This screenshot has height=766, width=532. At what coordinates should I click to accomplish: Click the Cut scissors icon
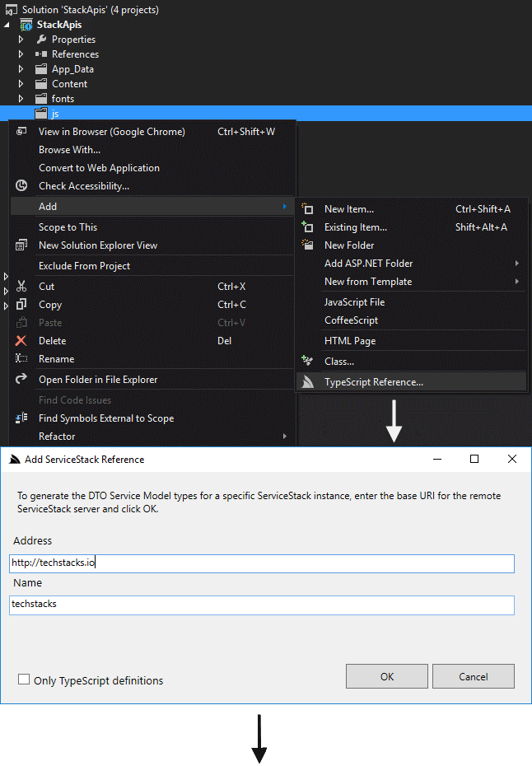[x=21, y=286]
